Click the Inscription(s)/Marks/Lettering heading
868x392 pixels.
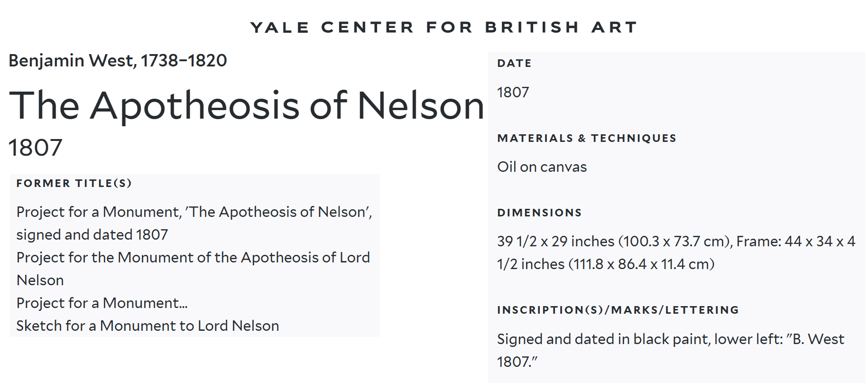tap(618, 310)
